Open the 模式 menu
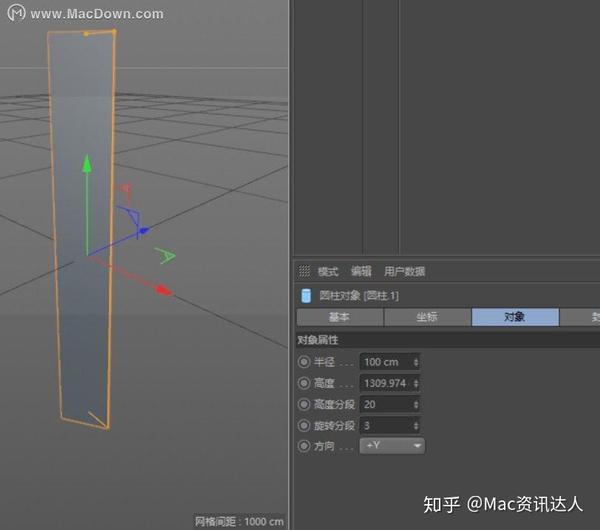 tap(328, 271)
